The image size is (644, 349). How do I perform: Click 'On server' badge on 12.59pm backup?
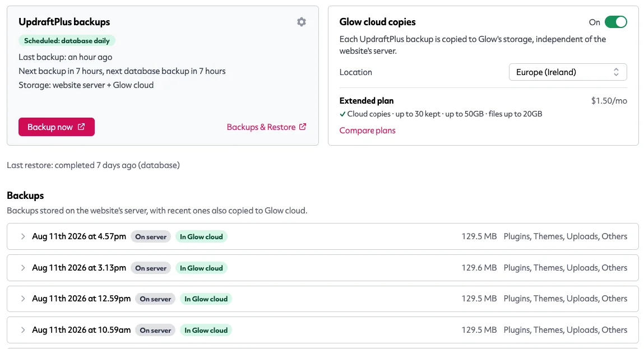[x=155, y=299]
